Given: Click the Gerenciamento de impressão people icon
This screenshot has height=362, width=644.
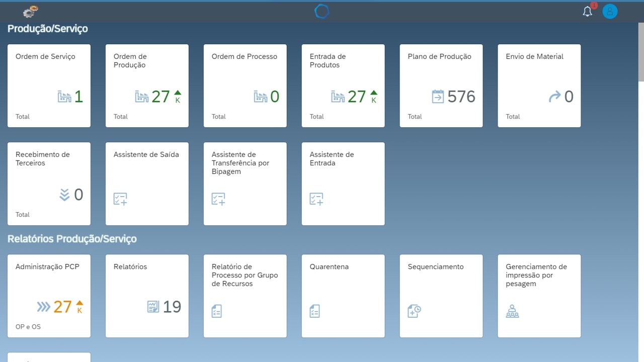Looking at the screenshot, I should click(x=512, y=311).
